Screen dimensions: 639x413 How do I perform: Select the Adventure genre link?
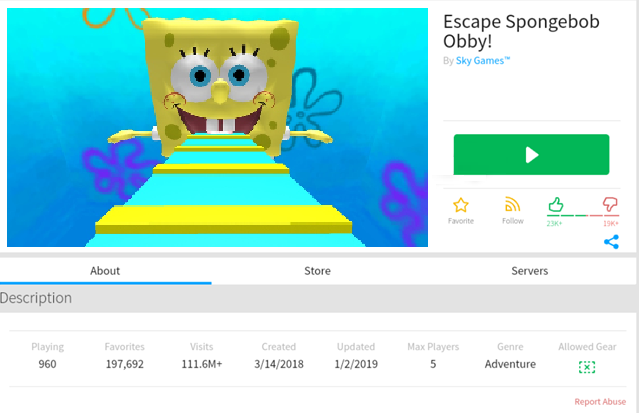pos(510,364)
